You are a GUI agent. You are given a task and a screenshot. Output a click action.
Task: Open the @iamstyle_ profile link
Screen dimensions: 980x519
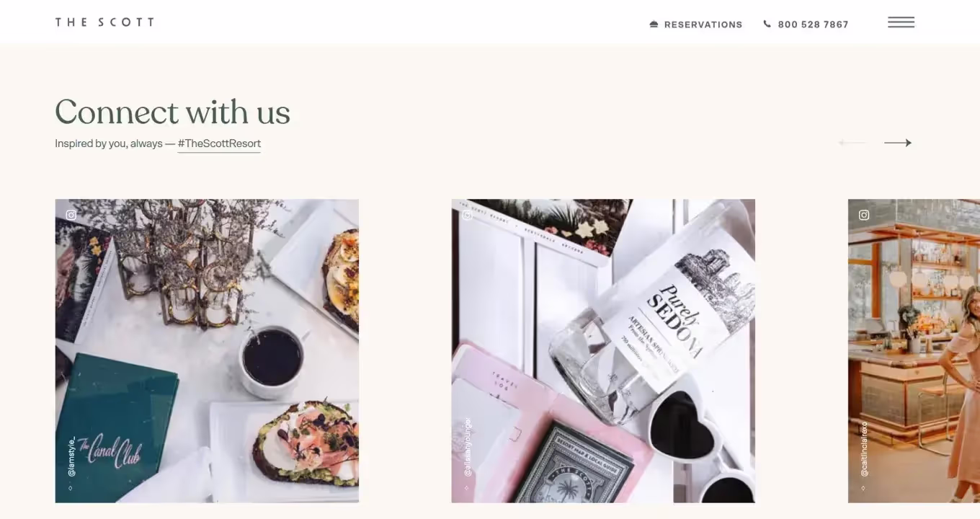click(x=71, y=456)
